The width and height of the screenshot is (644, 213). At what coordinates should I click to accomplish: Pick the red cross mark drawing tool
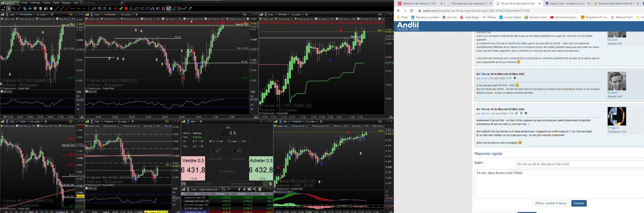(126, 8)
